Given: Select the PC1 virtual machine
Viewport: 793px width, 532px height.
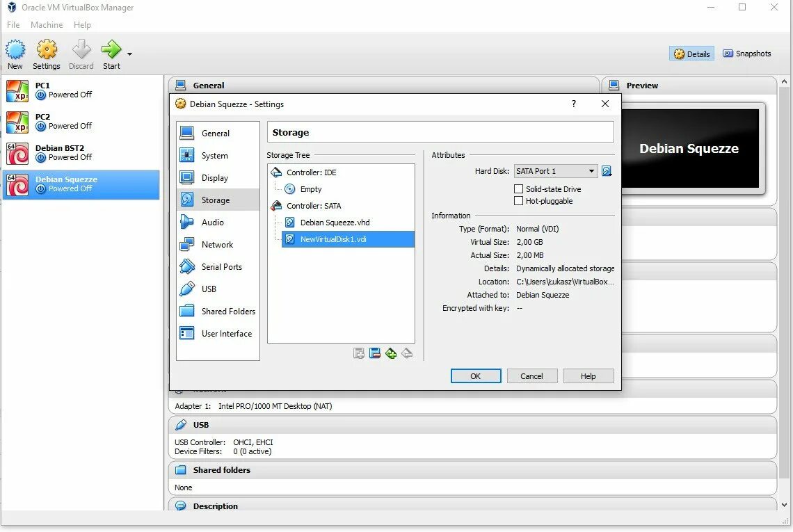Looking at the screenshot, I should point(81,90).
